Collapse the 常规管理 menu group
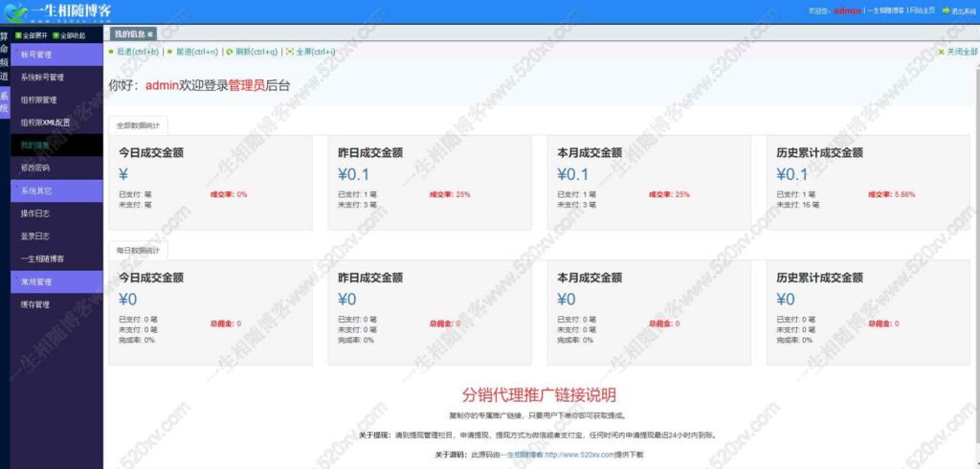Image resolution: width=980 pixels, height=469 pixels. click(56, 281)
